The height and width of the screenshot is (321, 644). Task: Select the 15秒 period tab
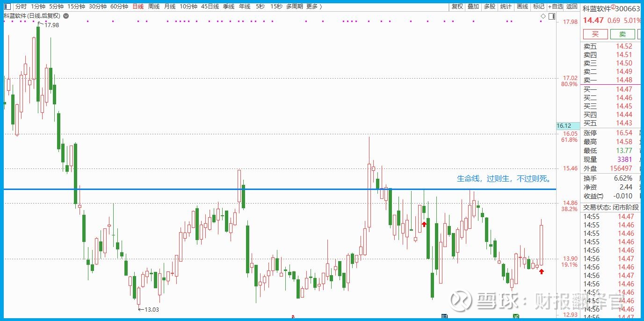276,7
